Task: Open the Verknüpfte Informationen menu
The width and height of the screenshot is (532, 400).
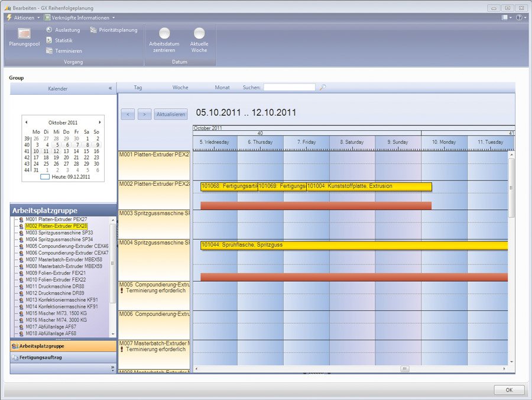Action: coord(80,17)
